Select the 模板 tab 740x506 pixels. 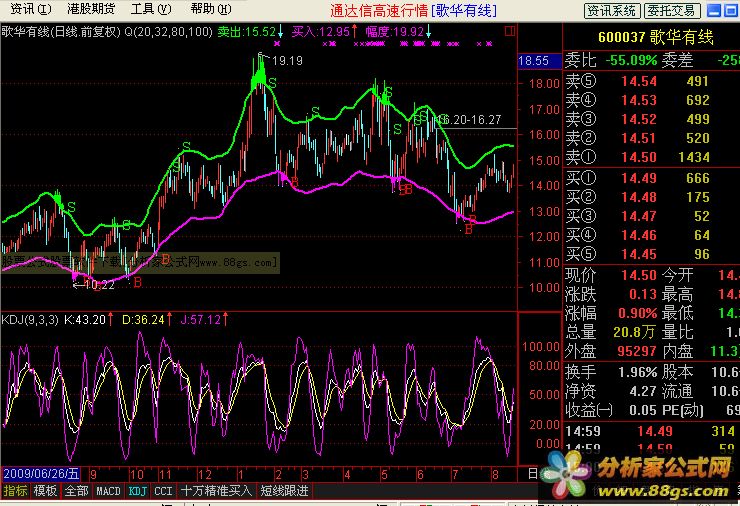(45, 491)
